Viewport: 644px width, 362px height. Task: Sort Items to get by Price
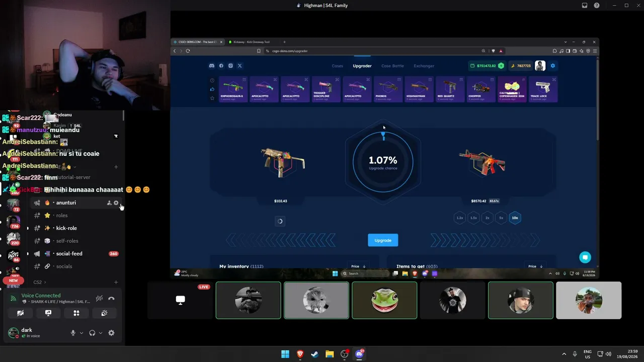[535, 266]
